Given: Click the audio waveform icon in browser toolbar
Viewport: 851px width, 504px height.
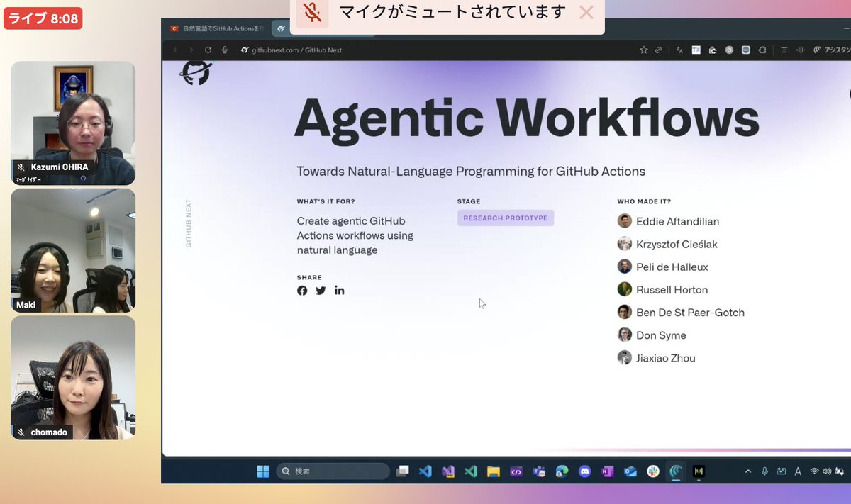Looking at the screenshot, I should tap(801, 50).
